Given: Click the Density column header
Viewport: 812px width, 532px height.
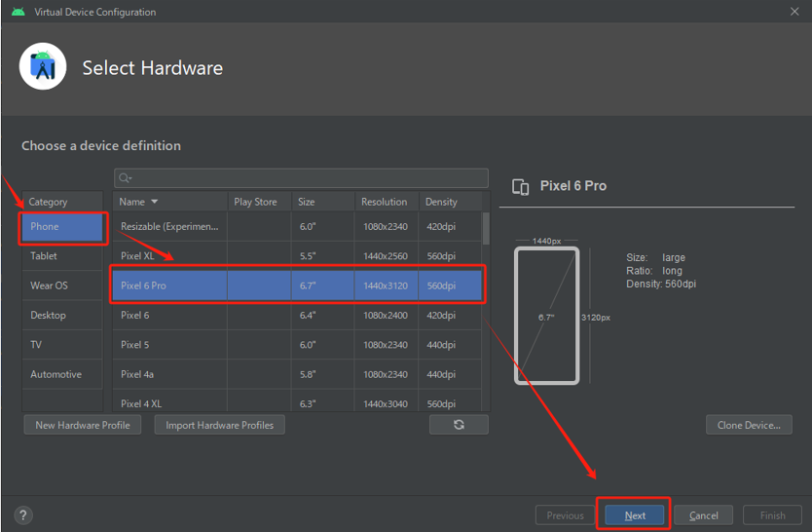Looking at the screenshot, I should [x=450, y=202].
